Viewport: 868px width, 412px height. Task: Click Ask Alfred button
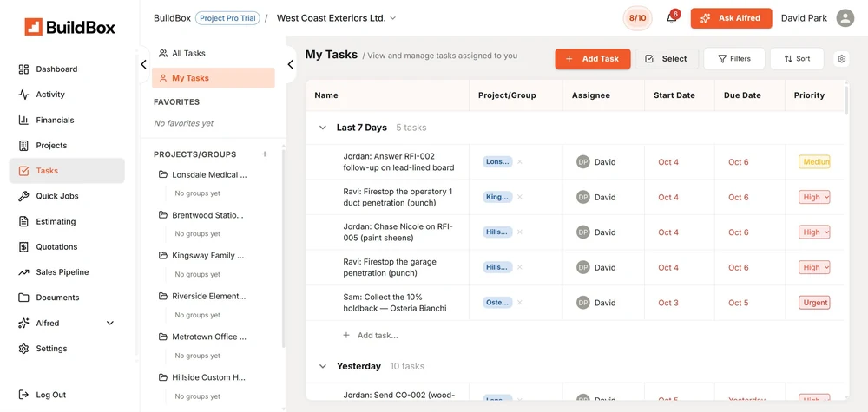[731, 18]
